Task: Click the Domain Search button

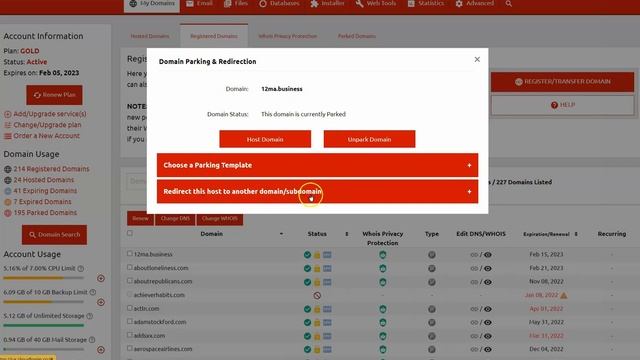Action: [54, 235]
